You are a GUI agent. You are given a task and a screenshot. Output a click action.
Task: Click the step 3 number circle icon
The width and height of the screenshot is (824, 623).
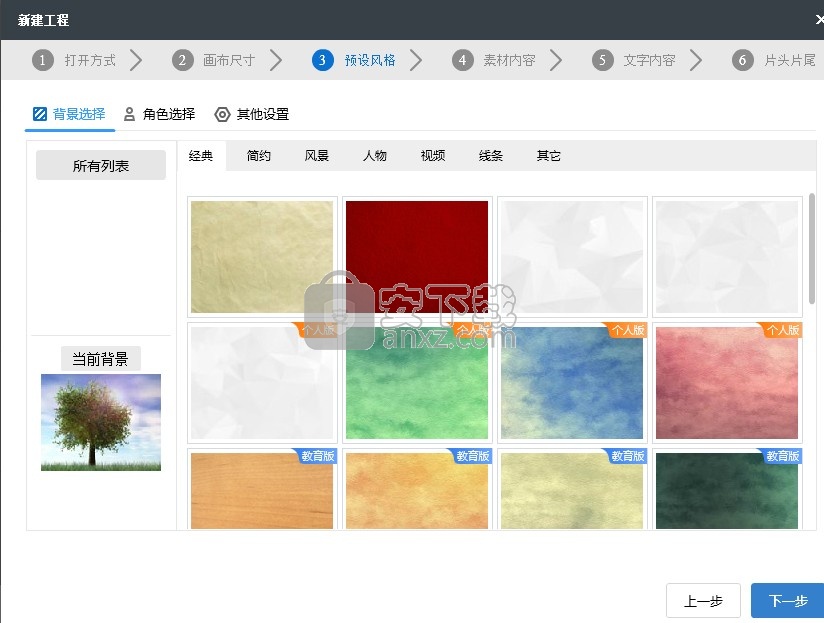322,60
